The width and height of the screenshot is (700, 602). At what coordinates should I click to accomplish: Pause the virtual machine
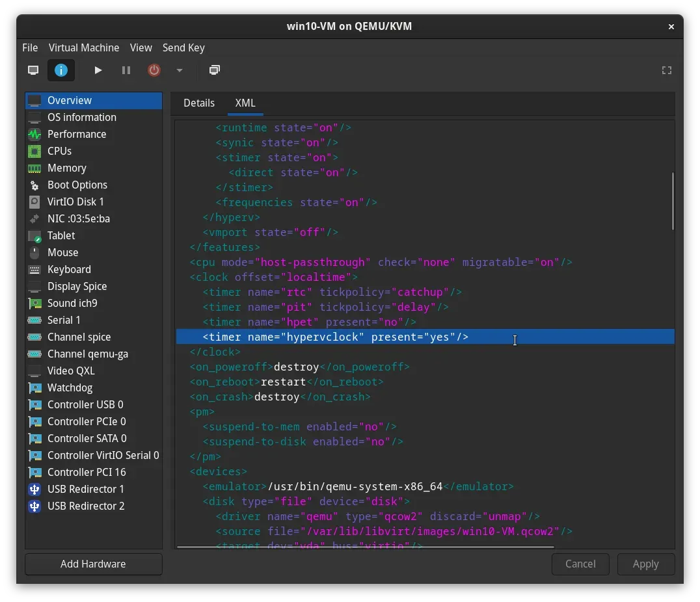126,70
